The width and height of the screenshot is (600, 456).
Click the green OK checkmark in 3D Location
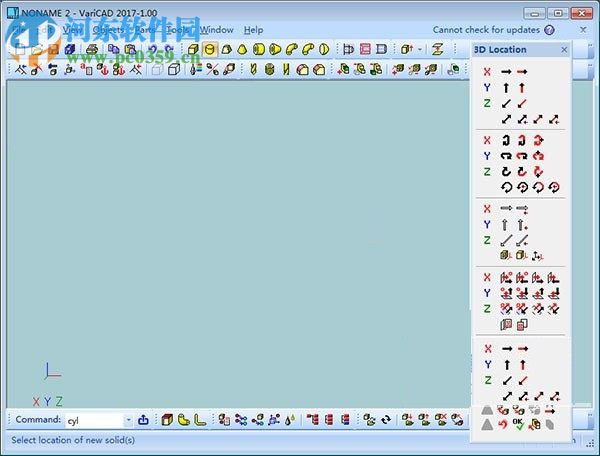pos(518,423)
